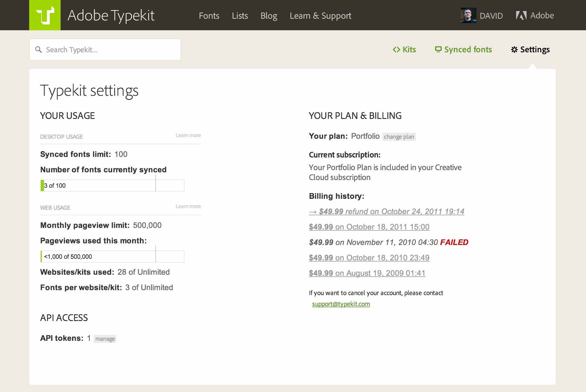Image resolution: width=586 pixels, height=392 pixels.
Task: Open the October 24, 2011 refund entry
Action: 387,212
